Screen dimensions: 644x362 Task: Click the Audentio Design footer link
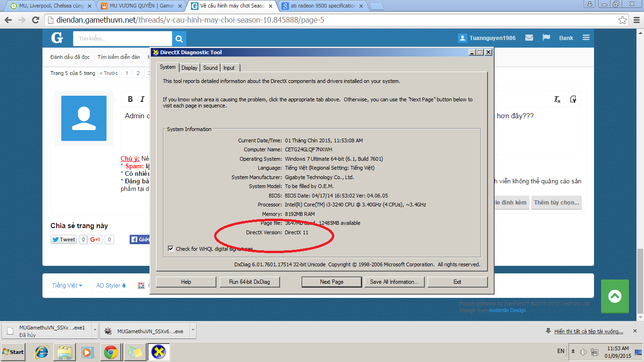(x=507, y=310)
